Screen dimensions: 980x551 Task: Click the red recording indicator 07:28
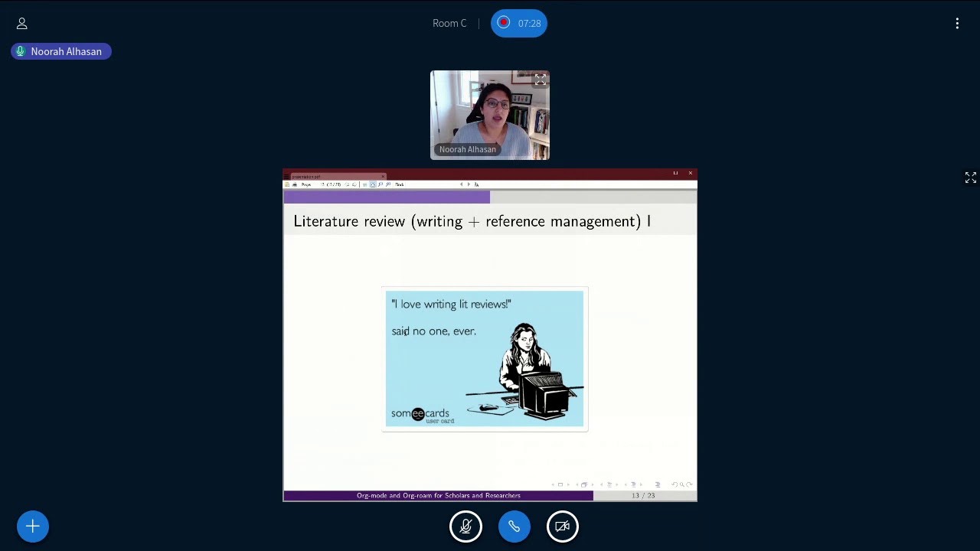point(519,23)
